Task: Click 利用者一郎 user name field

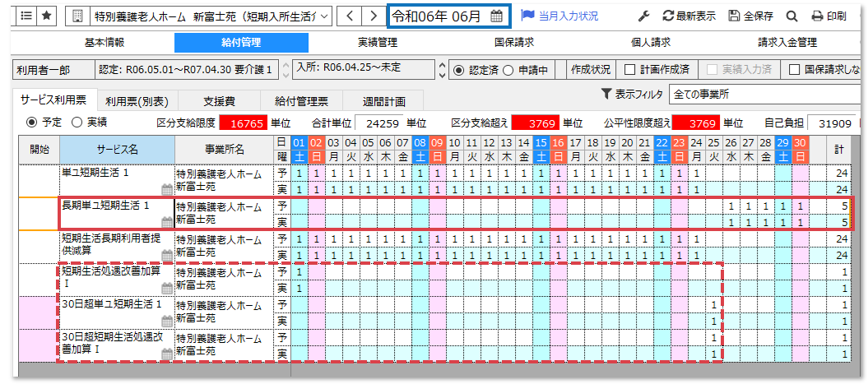Action: click(52, 70)
